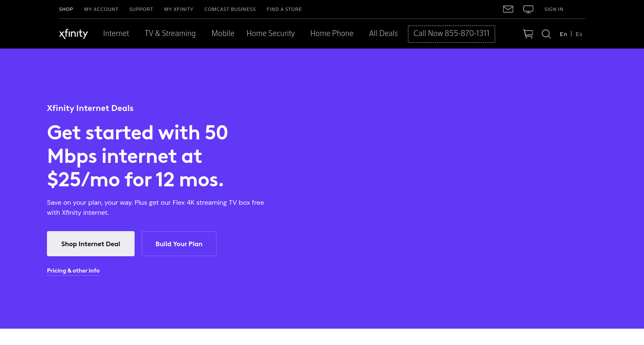Go to the Xfinity logo home
This screenshot has width=644, height=345.
73,33
